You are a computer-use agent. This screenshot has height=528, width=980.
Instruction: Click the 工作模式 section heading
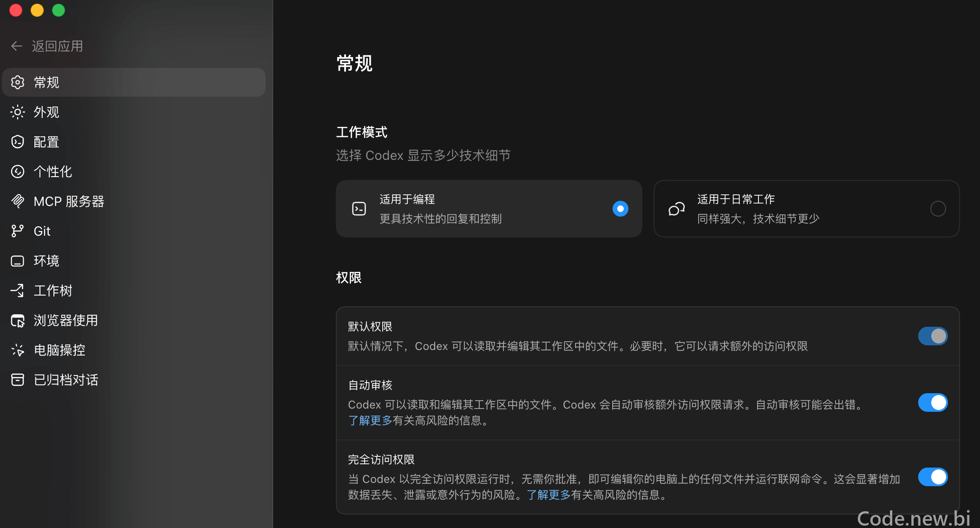pos(362,132)
